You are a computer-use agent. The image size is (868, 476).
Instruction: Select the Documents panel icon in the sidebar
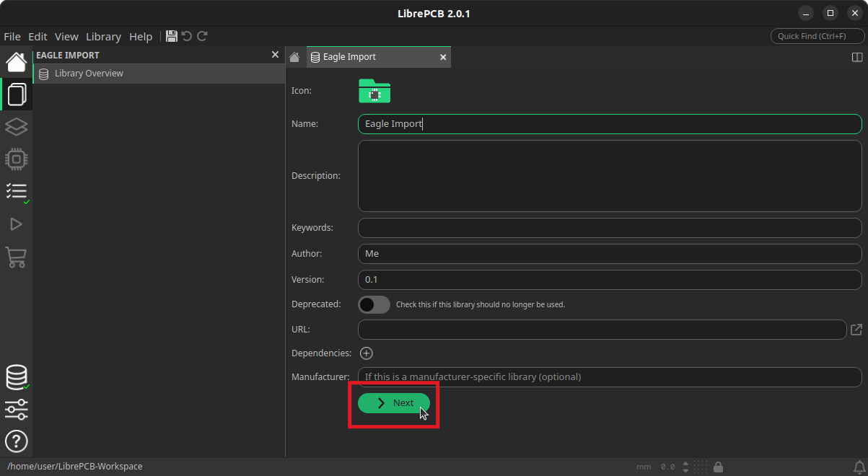click(x=17, y=94)
